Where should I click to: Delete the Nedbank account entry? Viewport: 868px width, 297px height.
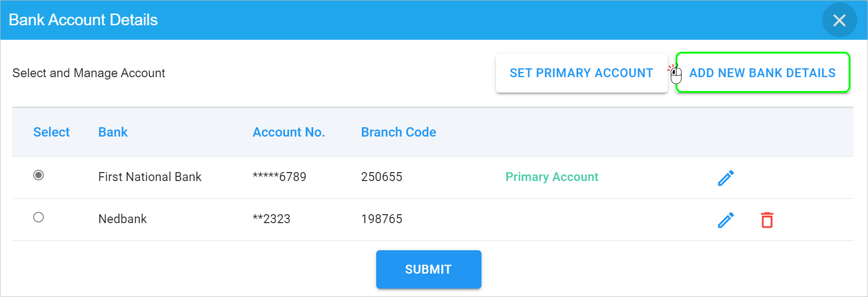(x=767, y=220)
